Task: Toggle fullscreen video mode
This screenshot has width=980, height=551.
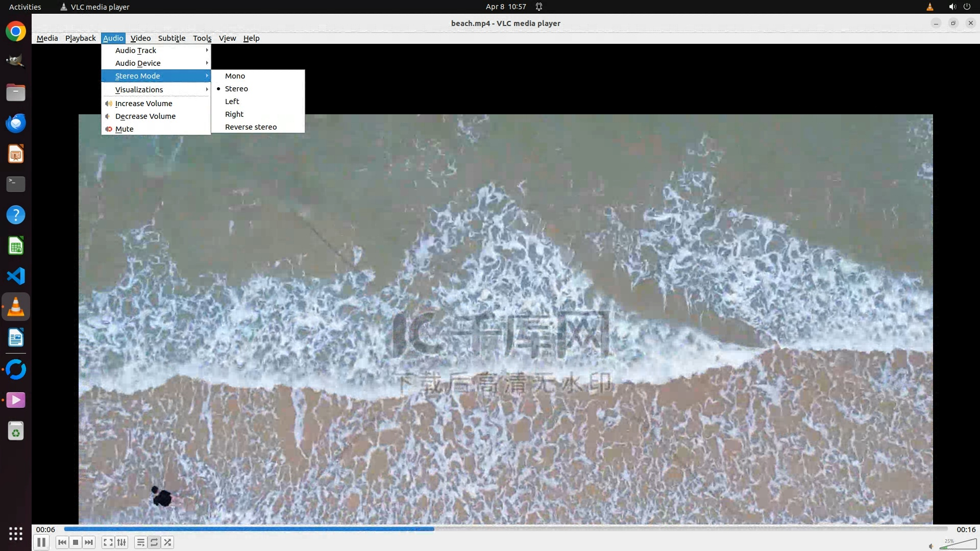Action: click(108, 542)
